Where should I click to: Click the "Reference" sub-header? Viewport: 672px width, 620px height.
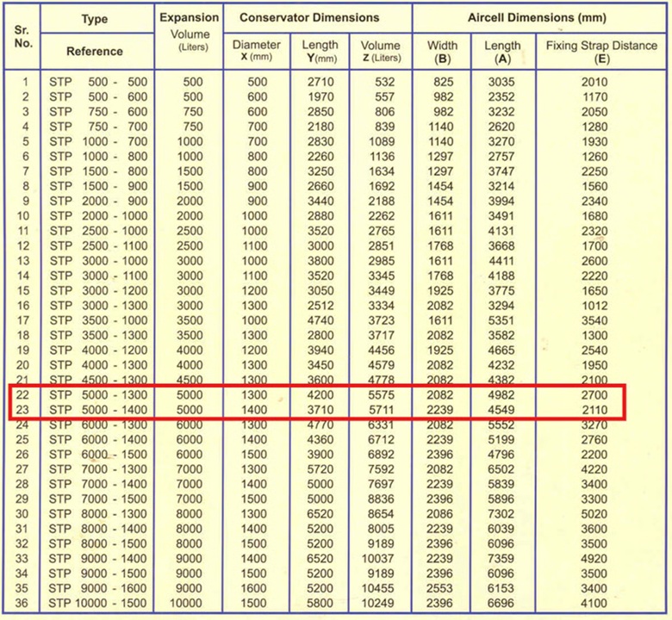(x=95, y=51)
